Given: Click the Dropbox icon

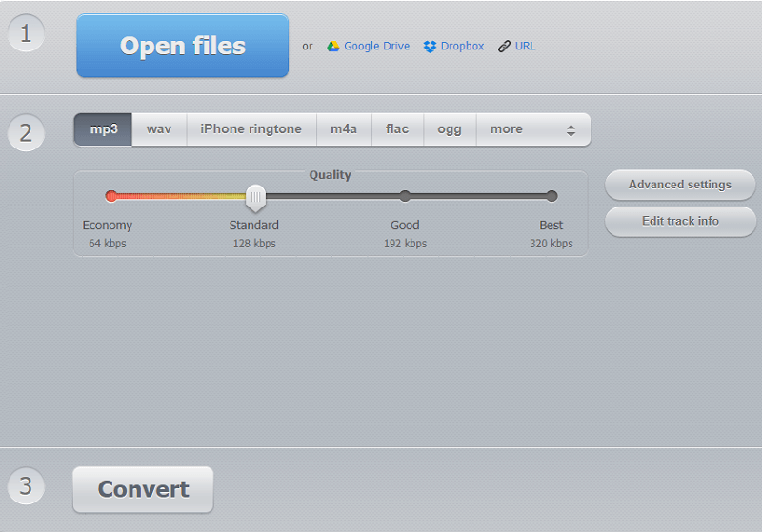Looking at the screenshot, I should (x=430, y=46).
